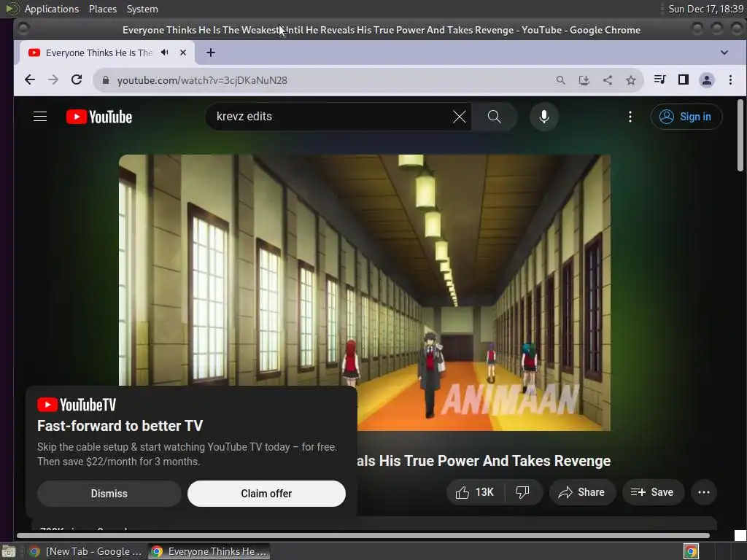The width and height of the screenshot is (747, 560).
Task: Switch to New Tab Google Chrome taskbar window
Action: (x=86, y=551)
